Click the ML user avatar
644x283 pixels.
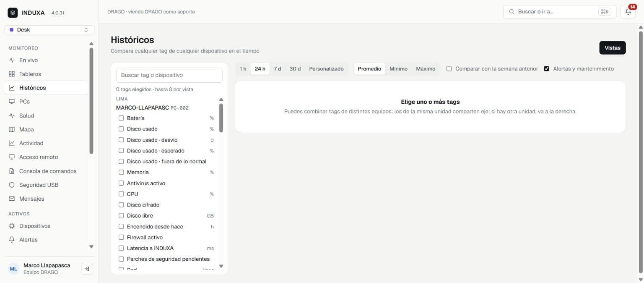tap(14, 269)
